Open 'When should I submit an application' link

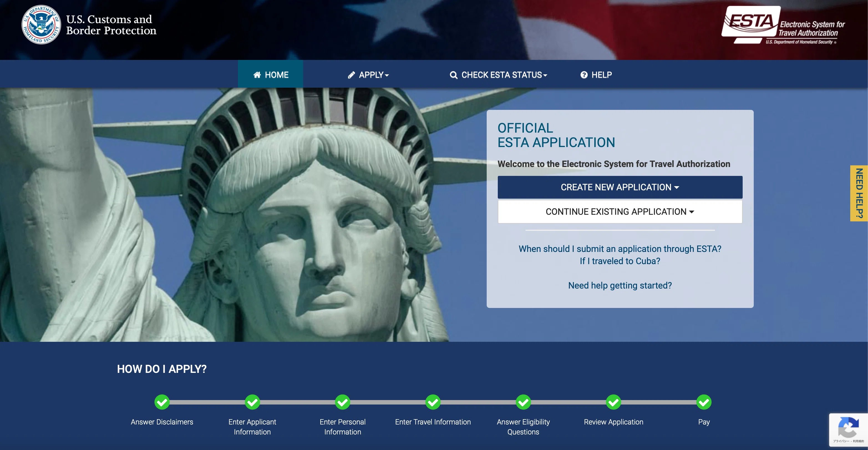620,249
